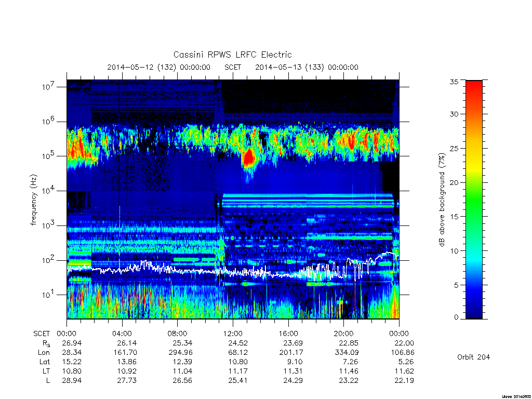Click the '08:00' time tick label
The image size is (532, 399).
point(178,334)
